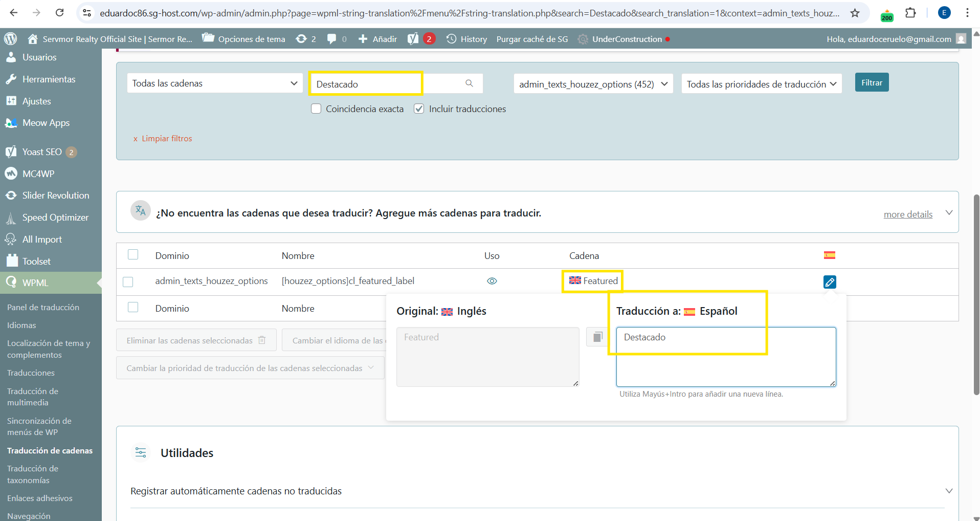This screenshot has height=521, width=980.
Task: Open the Slider Revolution menu
Action: click(55, 196)
